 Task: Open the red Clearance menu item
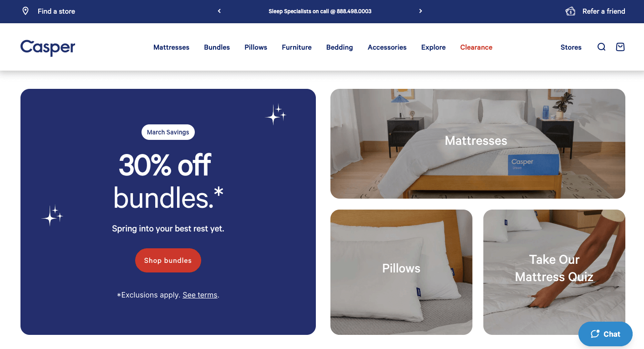click(476, 47)
